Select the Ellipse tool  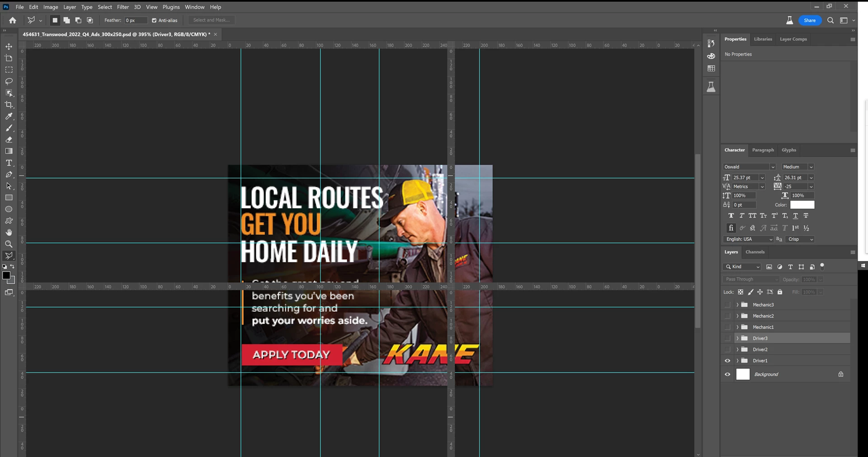[x=9, y=209]
